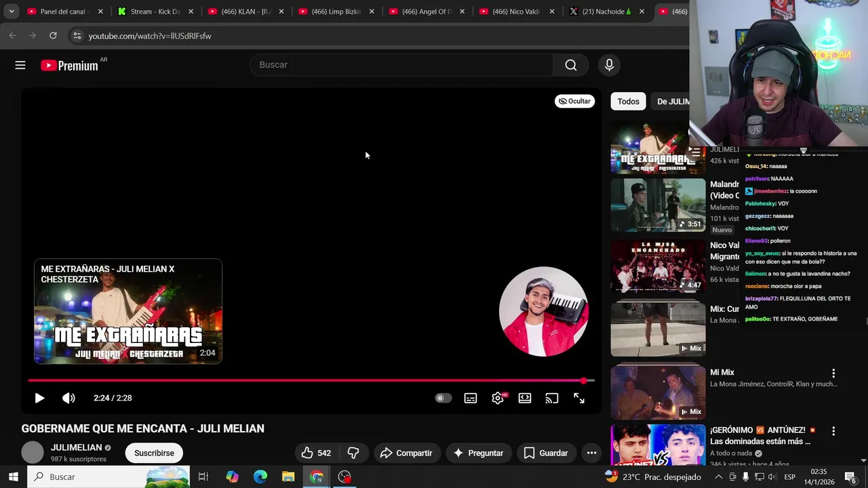
Task: Enter fullscreen mode in the player
Action: click(x=578, y=398)
